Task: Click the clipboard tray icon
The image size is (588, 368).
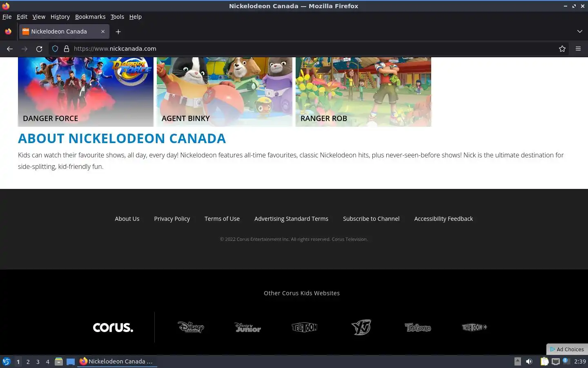Action: point(544,361)
